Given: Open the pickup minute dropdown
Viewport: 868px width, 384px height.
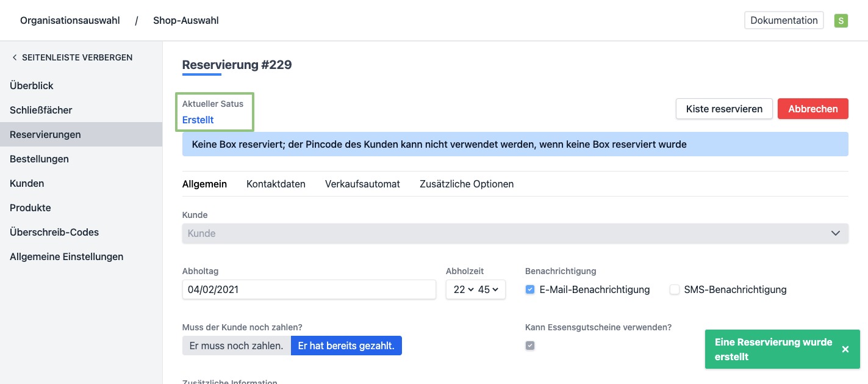Looking at the screenshot, I should click(x=488, y=290).
